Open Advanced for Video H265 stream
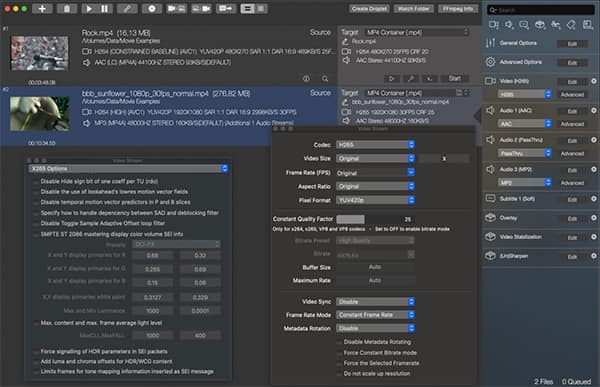Image resolution: width=600 pixels, height=387 pixels. click(572, 95)
